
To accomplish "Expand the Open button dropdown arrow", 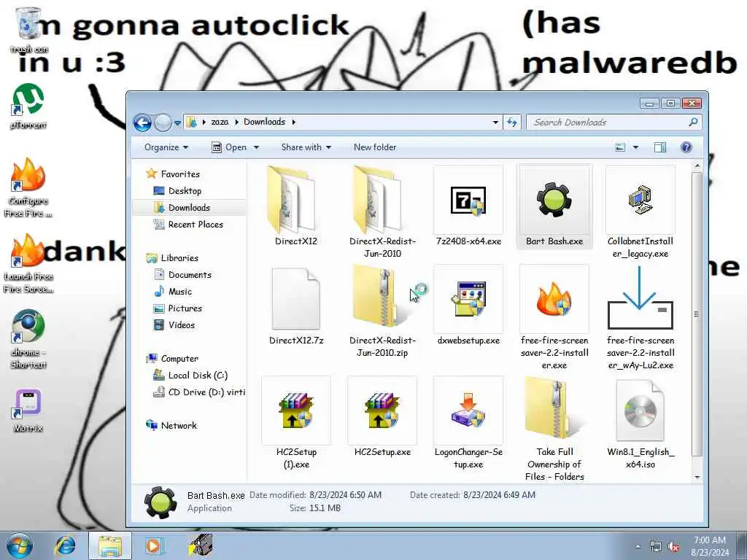I will 256,147.
